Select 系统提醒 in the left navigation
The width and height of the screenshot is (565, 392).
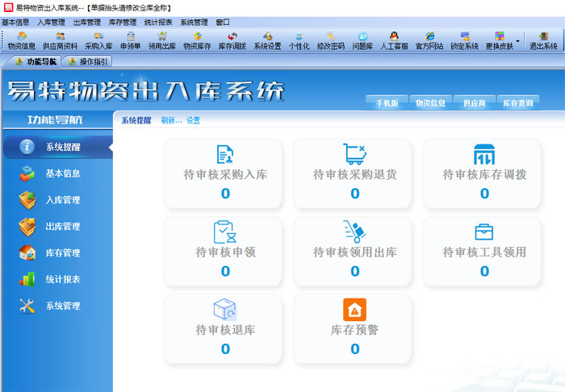[57, 147]
